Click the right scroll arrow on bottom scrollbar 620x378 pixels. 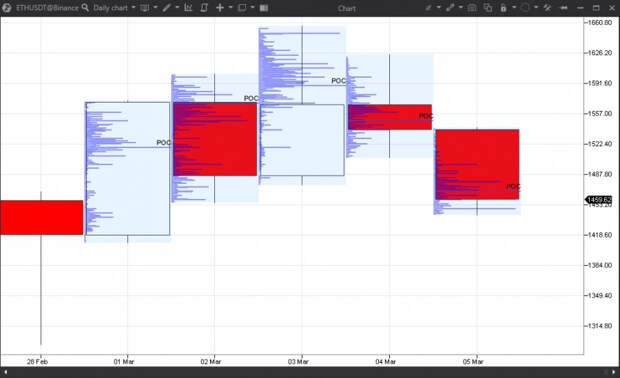(614, 372)
